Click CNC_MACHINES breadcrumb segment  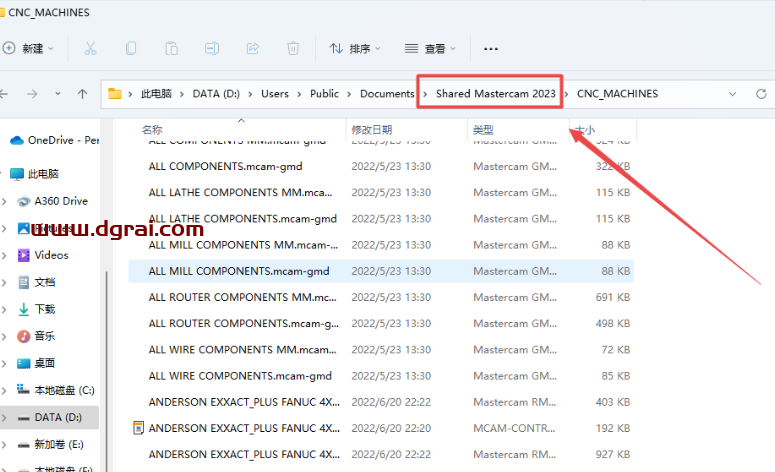point(617,94)
